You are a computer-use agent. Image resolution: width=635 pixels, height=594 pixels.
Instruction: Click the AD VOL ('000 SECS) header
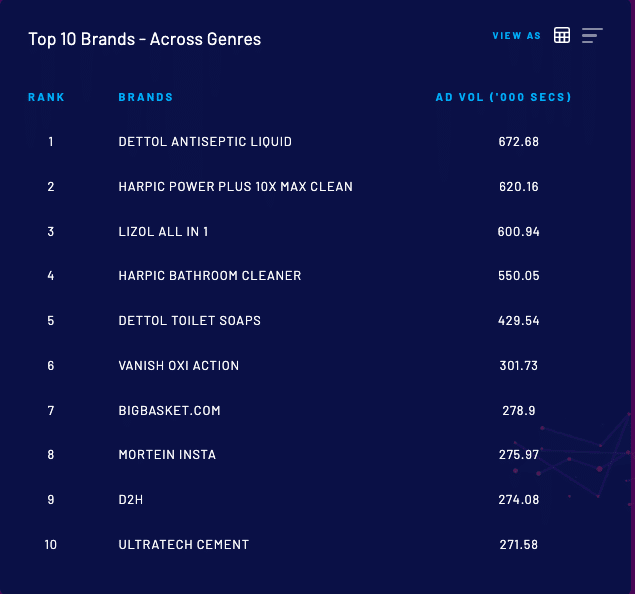coord(503,98)
